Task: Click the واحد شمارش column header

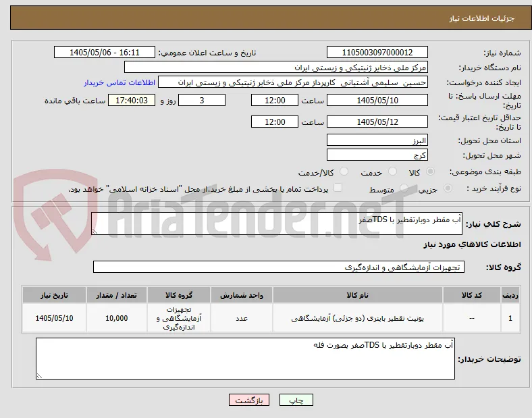Action: (x=242, y=295)
